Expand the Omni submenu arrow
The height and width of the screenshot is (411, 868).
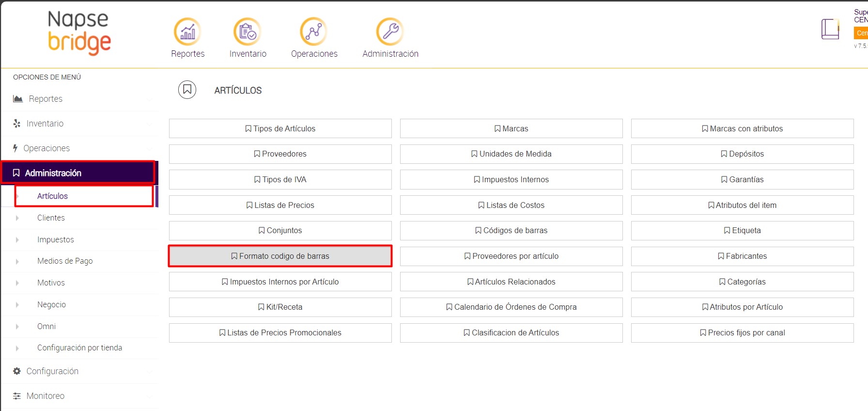(x=17, y=327)
